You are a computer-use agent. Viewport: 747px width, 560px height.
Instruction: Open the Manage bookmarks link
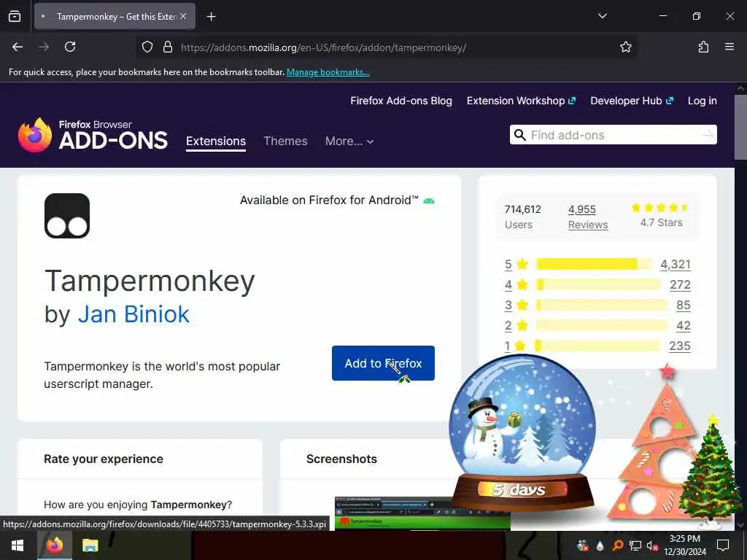pos(328,72)
